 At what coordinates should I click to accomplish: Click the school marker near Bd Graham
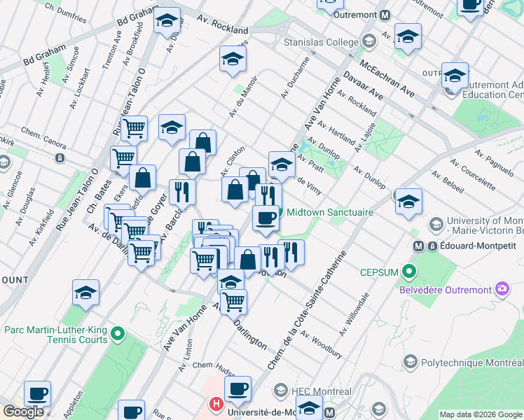coord(167,22)
